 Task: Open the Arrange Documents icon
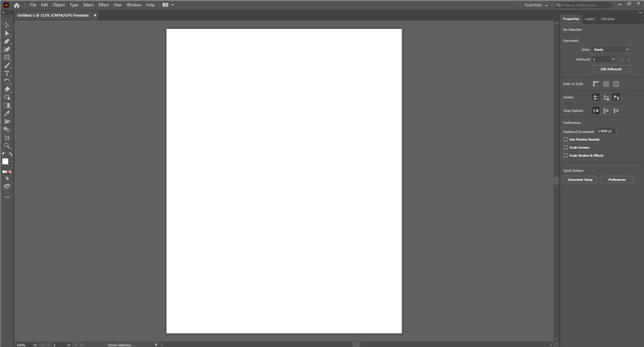(166, 5)
